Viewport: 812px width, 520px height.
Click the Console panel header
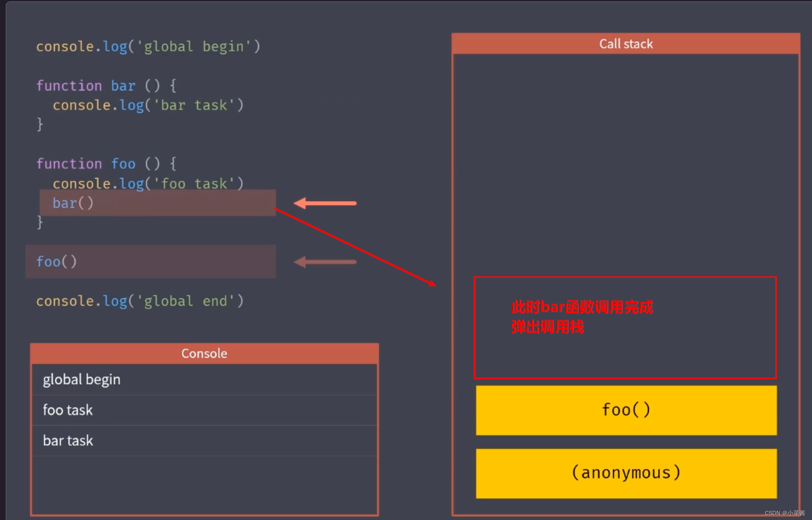[x=204, y=354]
